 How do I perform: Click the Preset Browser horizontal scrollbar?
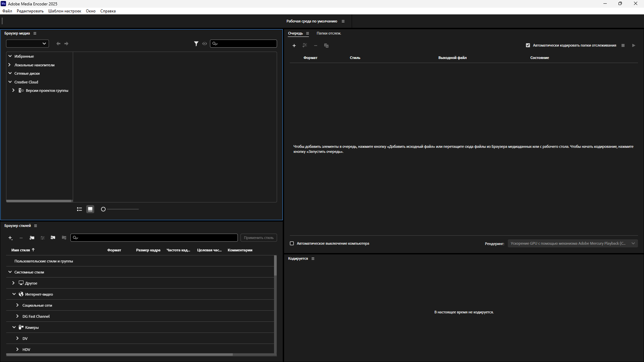119,355
